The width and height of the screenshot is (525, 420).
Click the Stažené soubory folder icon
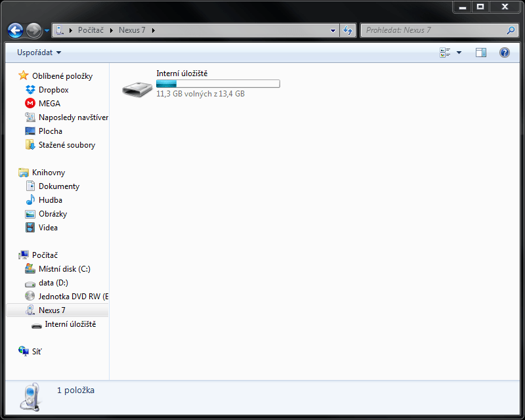pyautogui.click(x=30, y=144)
